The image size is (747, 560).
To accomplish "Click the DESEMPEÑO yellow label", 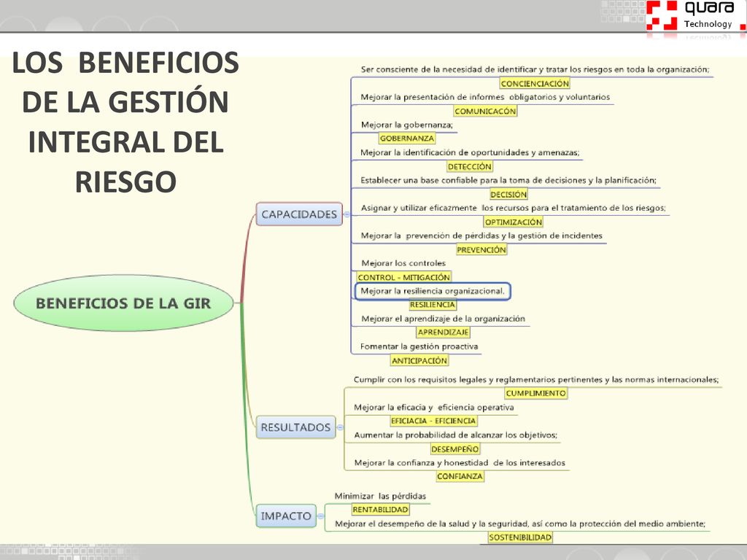I will point(455,449).
